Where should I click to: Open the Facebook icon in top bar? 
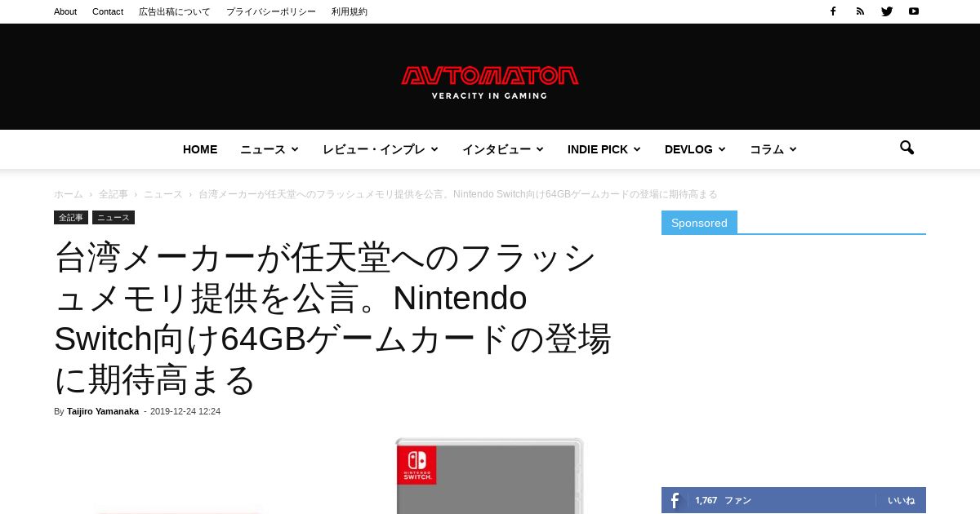pyautogui.click(x=833, y=11)
